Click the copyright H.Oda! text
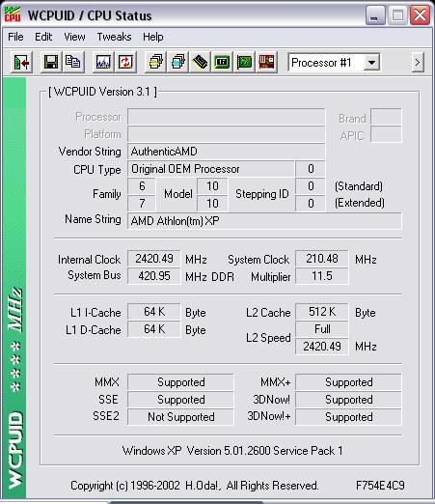The height and width of the screenshot is (504, 435). [195, 486]
